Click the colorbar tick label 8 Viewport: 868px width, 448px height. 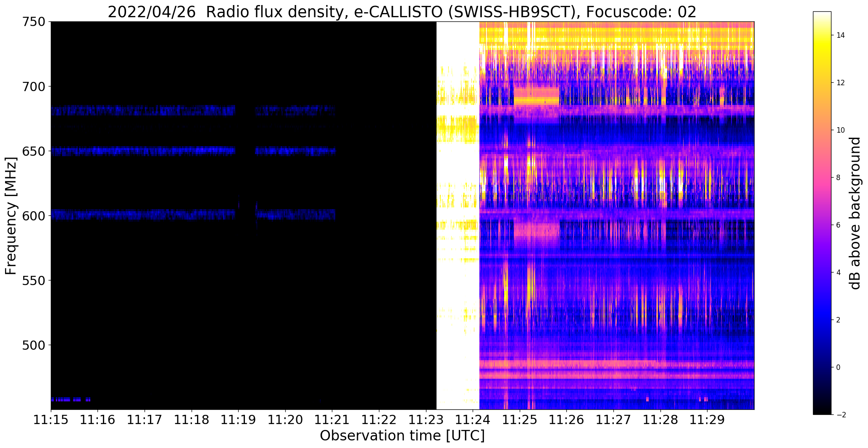pyautogui.click(x=839, y=178)
